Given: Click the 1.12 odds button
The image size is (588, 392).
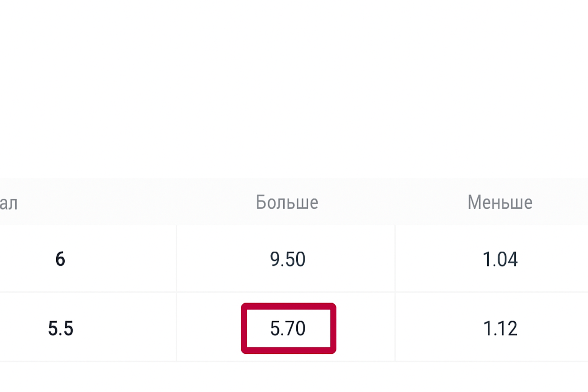Looking at the screenshot, I should click(500, 328).
